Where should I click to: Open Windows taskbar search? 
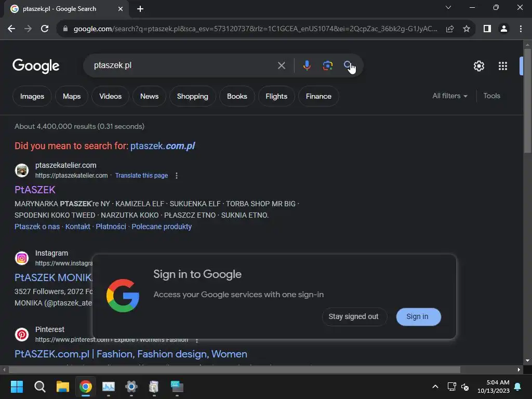(x=39, y=387)
